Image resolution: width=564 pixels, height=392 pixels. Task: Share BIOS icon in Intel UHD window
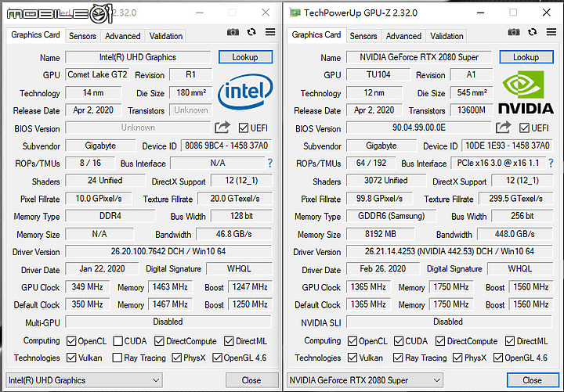coord(222,128)
